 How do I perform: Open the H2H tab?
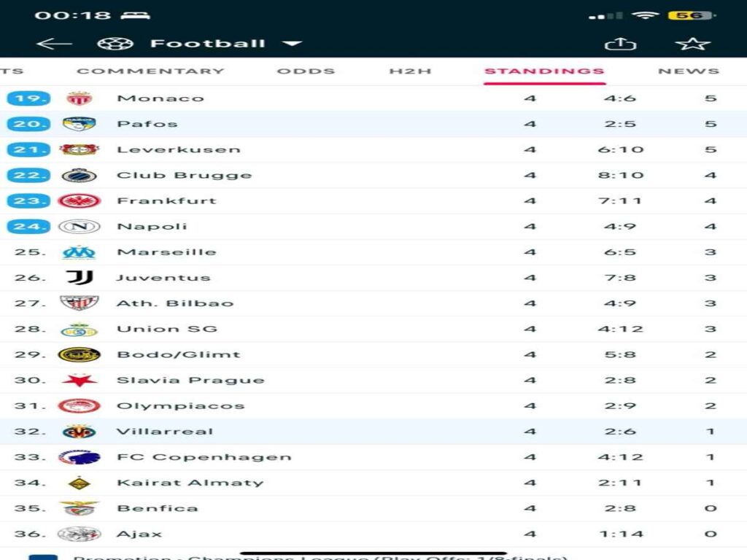coord(410,71)
